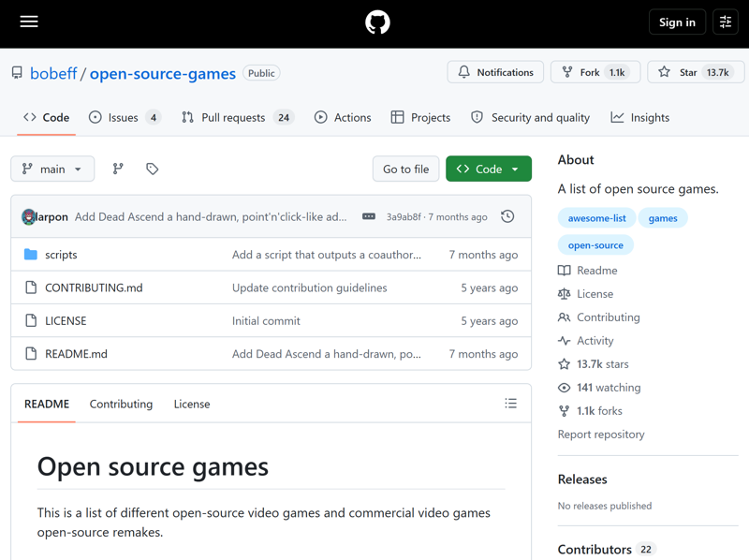View the 13.7k stars link
This screenshot has width=749, height=560.
pos(593,364)
